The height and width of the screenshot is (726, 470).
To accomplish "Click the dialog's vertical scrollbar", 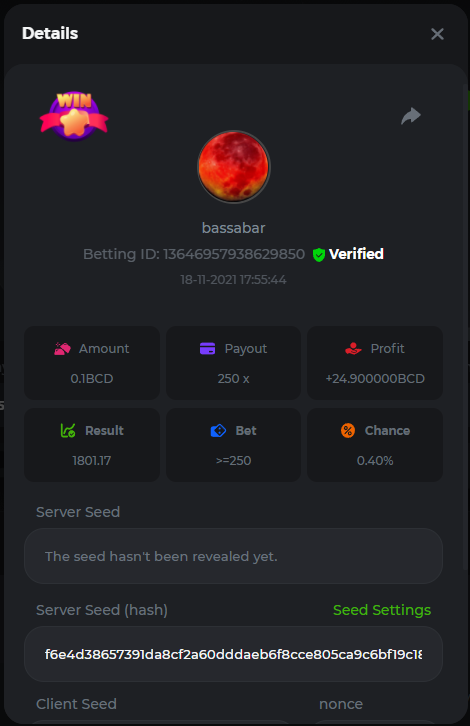I will 465,326.
